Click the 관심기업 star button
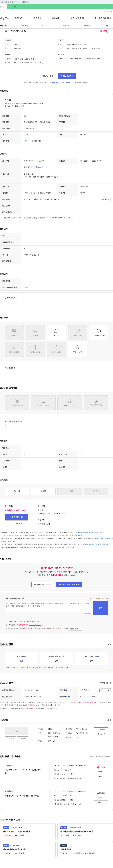 coord(11,738)
